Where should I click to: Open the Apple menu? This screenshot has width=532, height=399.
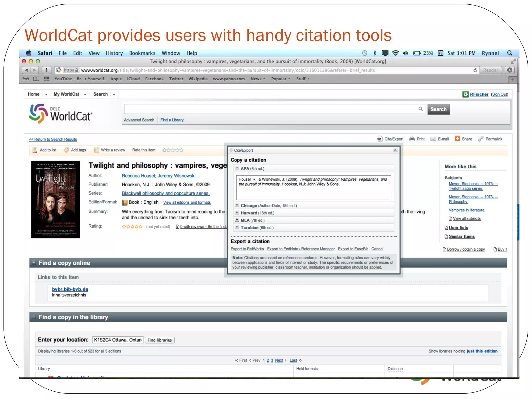pos(29,53)
